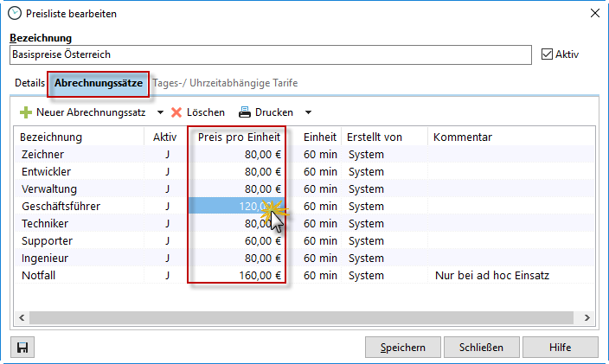Click the green plus Neuer Abrechnungssatz icon
This screenshot has height=364, width=609.
click(x=26, y=112)
